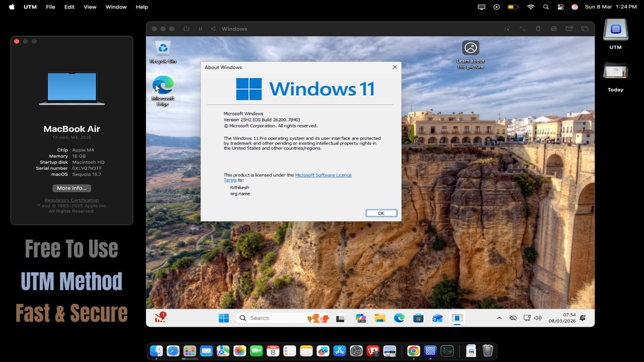Viewport: 644px width, 362px height.
Task: Open Google Chrome from the Dock
Action: (414, 351)
